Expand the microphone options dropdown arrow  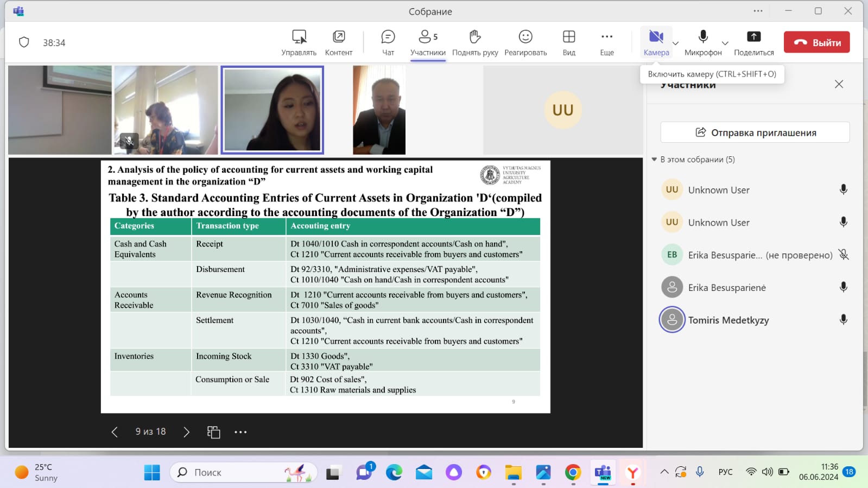725,43
